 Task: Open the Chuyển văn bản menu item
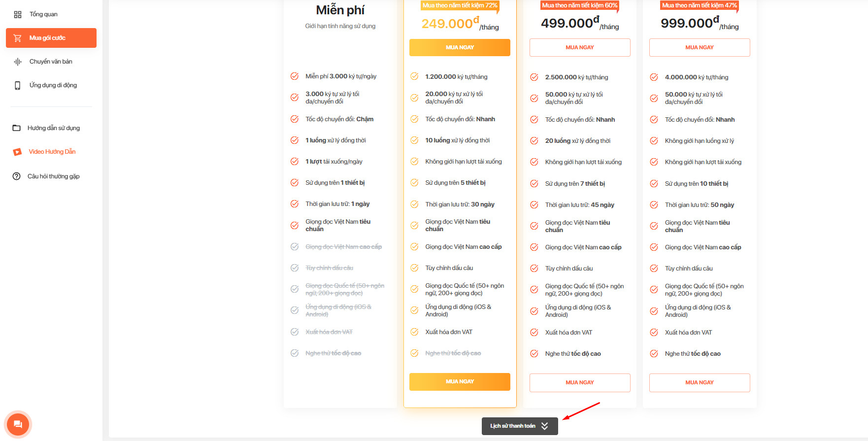click(x=51, y=62)
